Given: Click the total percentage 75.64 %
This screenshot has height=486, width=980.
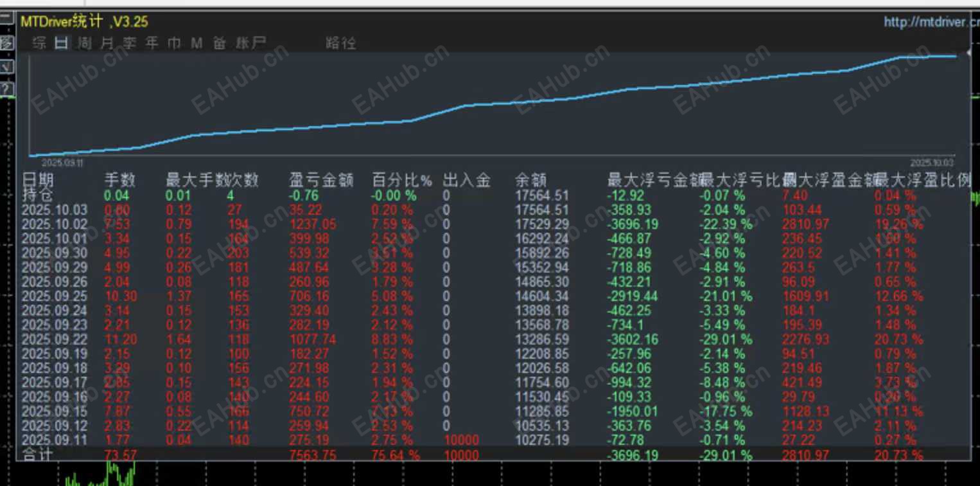Looking at the screenshot, I should pyautogui.click(x=396, y=455).
